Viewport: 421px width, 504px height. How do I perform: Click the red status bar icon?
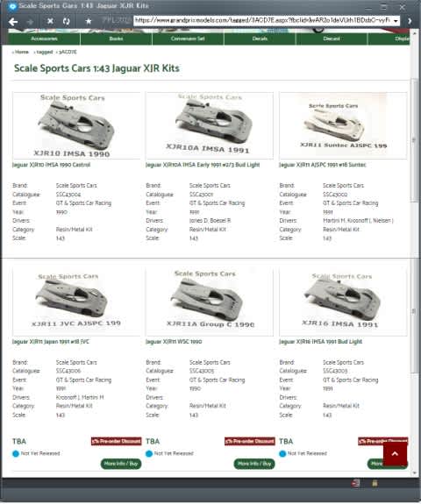click(x=356, y=483)
